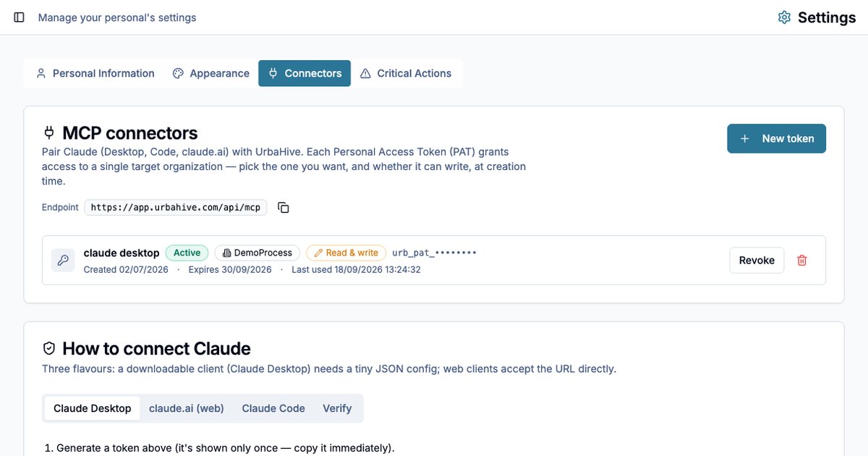Create a New token
Image resolution: width=868 pixels, height=456 pixels.
point(777,138)
